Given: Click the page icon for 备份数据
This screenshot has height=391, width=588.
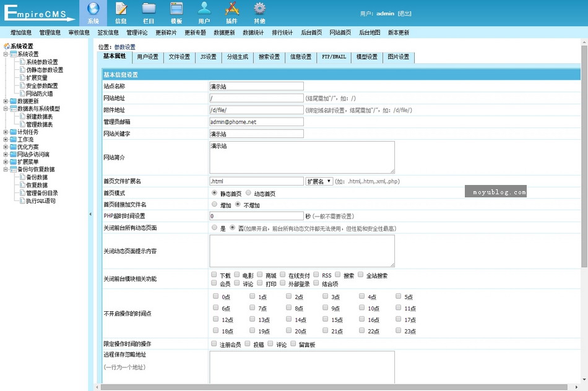Looking at the screenshot, I should [x=22, y=177].
